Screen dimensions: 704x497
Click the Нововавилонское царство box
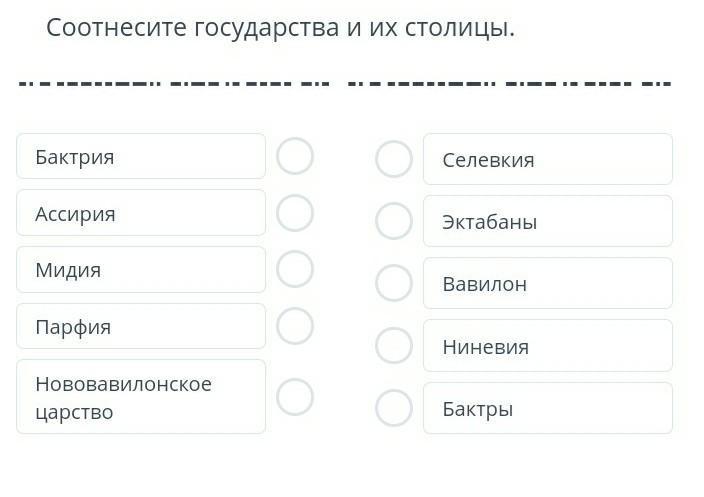[x=141, y=397]
